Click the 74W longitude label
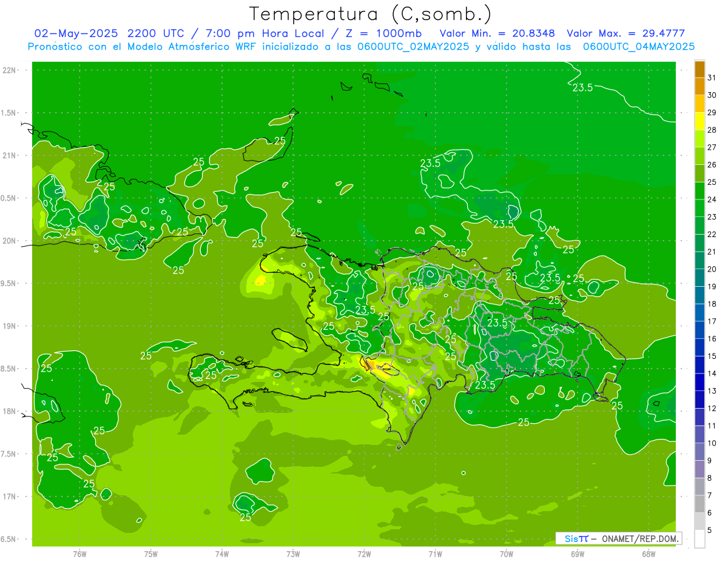Screen dimensions: 728x562 [221, 554]
